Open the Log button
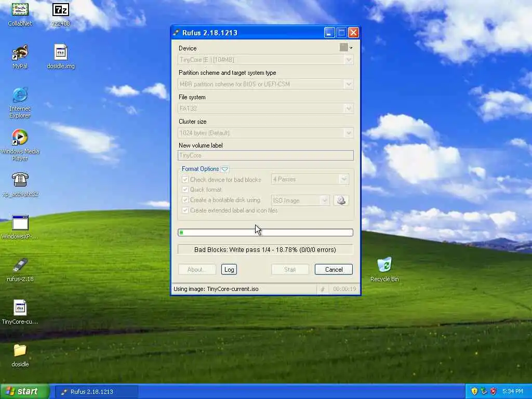The width and height of the screenshot is (532, 399). click(x=229, y=270)
